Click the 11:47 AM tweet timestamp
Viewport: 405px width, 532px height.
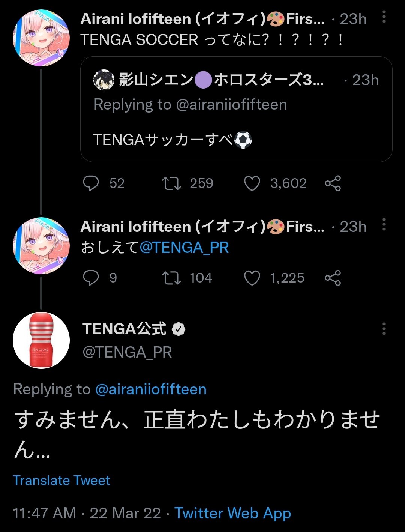[44, 513]
